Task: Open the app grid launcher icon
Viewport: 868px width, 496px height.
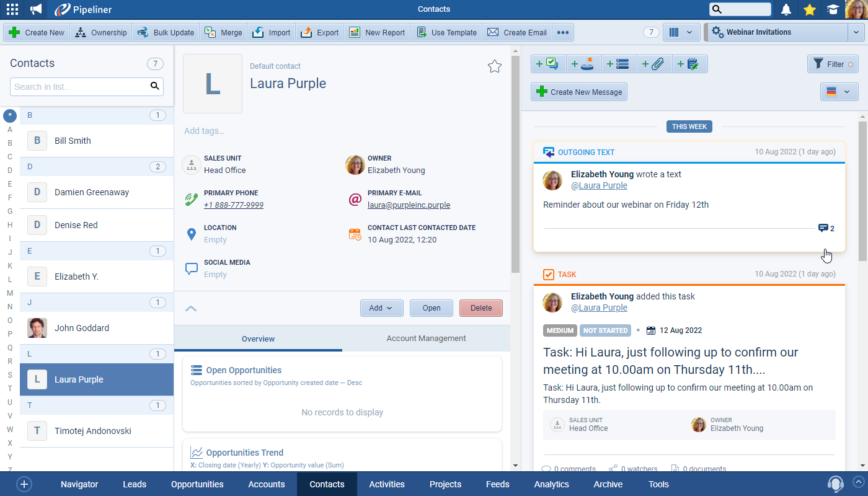Action: click(x=12, y=9)
